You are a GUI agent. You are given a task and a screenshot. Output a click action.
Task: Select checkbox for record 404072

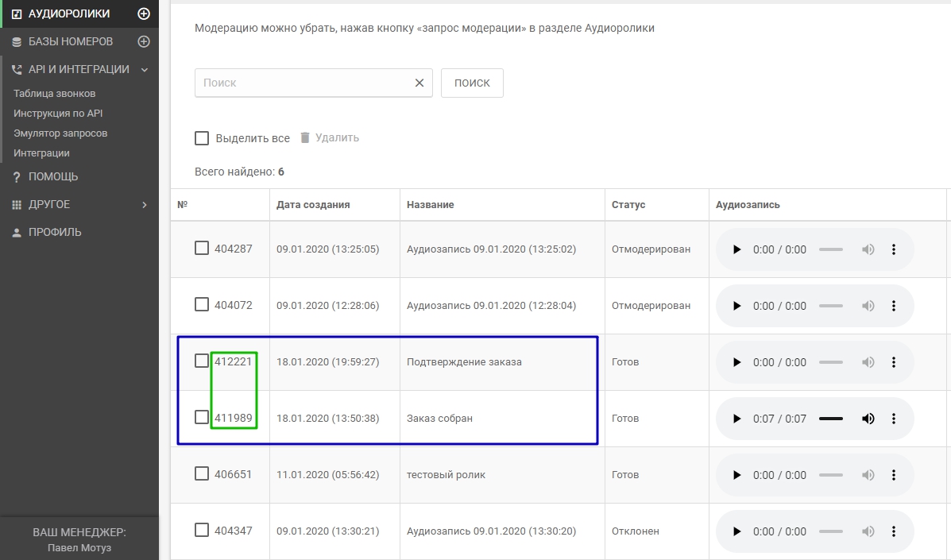[x=202, y=304]
